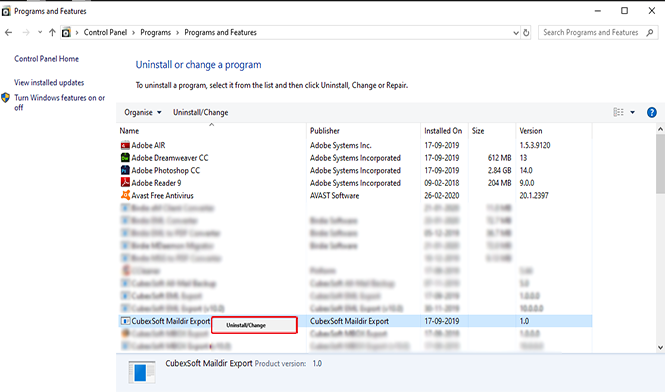Screen dimensions: 665x392
Task: Open Turn Windows features on or off
Action: coord(59,103)
